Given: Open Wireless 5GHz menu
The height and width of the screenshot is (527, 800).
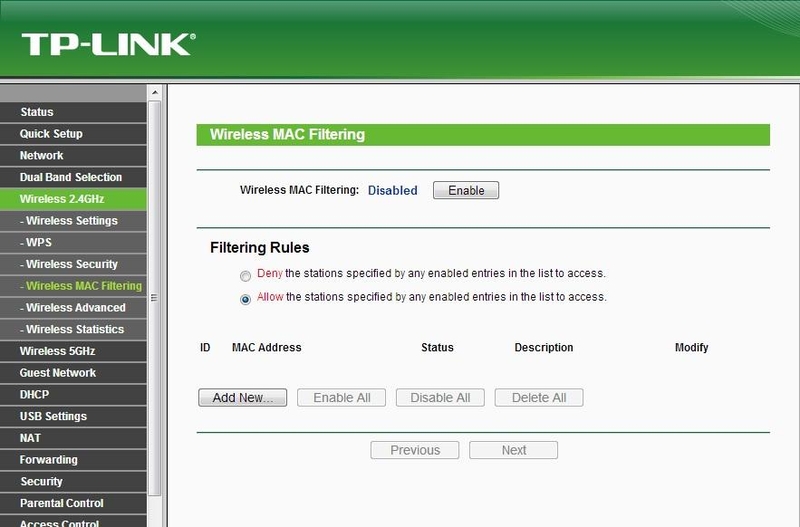Looking at the screenshot, I should (73, 351).
